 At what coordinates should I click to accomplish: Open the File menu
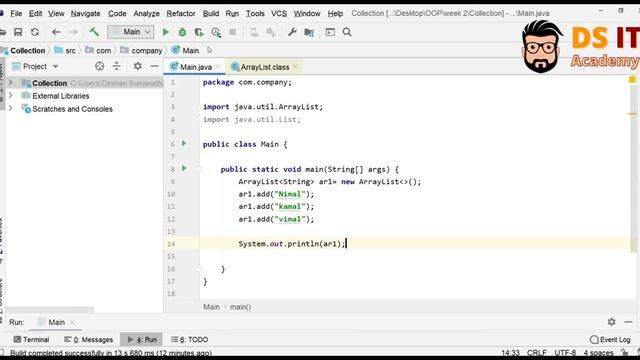pyautogui.click(x=16, y=13)
